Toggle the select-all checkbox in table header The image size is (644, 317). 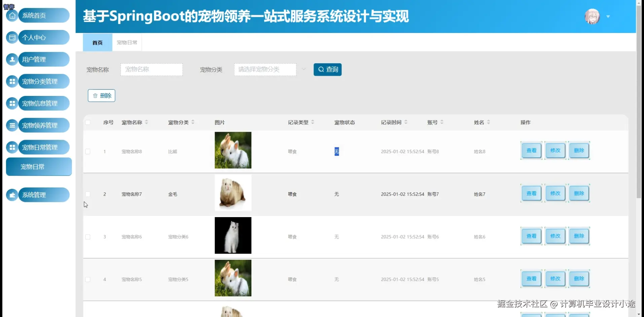click(88, 122)
